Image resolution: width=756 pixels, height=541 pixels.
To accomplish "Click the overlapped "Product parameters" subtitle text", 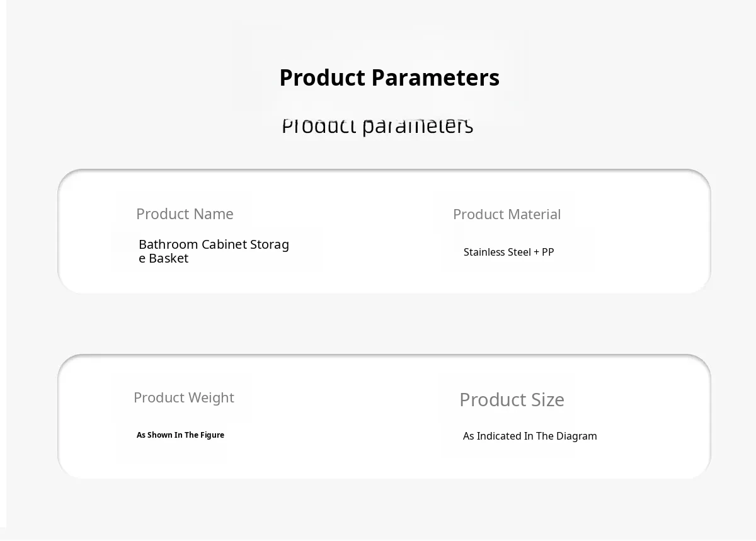I will click(377, 126).
